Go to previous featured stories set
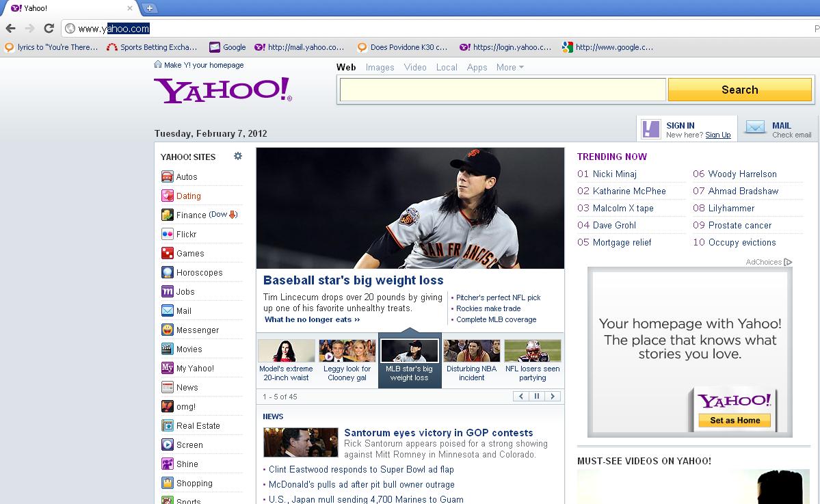The height and width of the screenshot is (504, 820). (521, 397)
